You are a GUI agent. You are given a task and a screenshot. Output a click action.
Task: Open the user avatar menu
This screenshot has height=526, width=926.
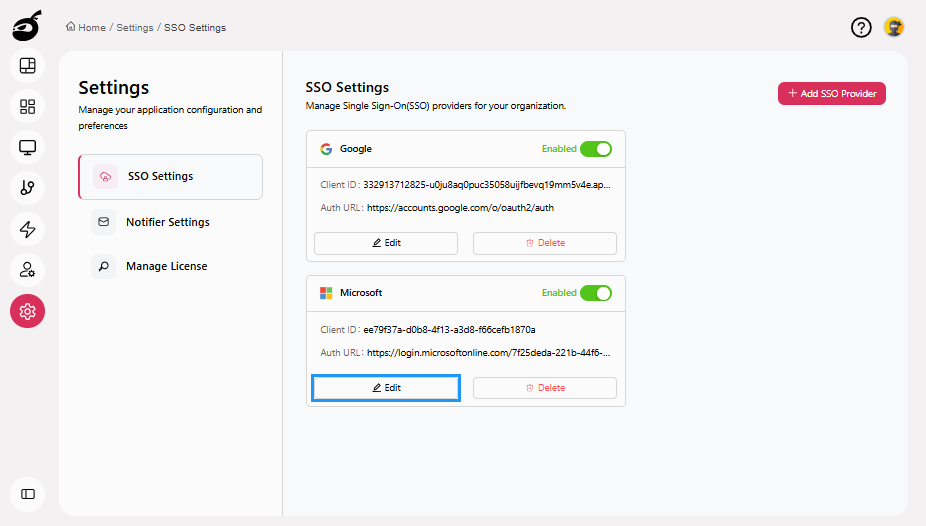point(894,27)
